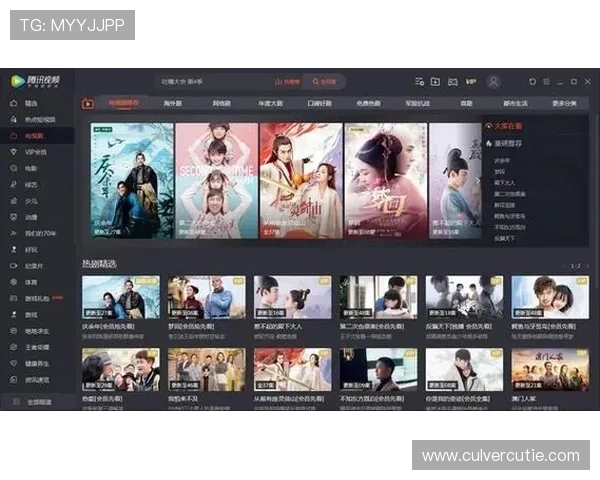Open 健康养生 heart icon in sidebar
This screenshot has height=480, width=600.
13,363
